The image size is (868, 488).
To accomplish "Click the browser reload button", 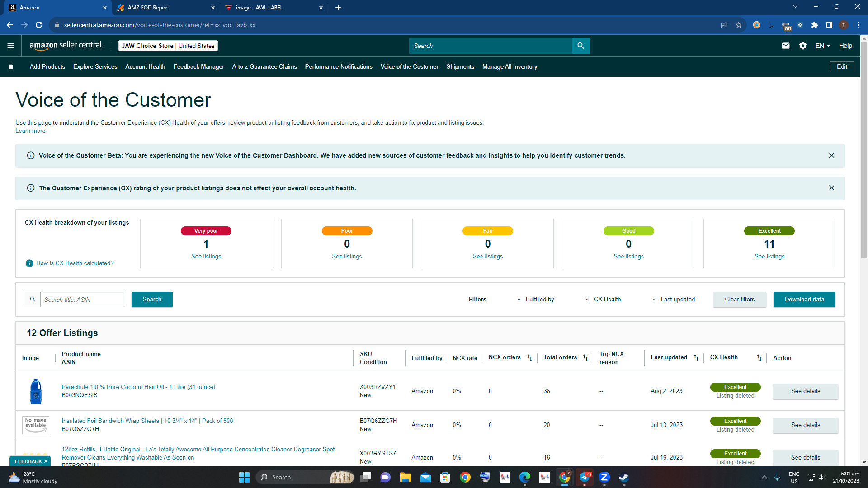I will tap(39, 25).
